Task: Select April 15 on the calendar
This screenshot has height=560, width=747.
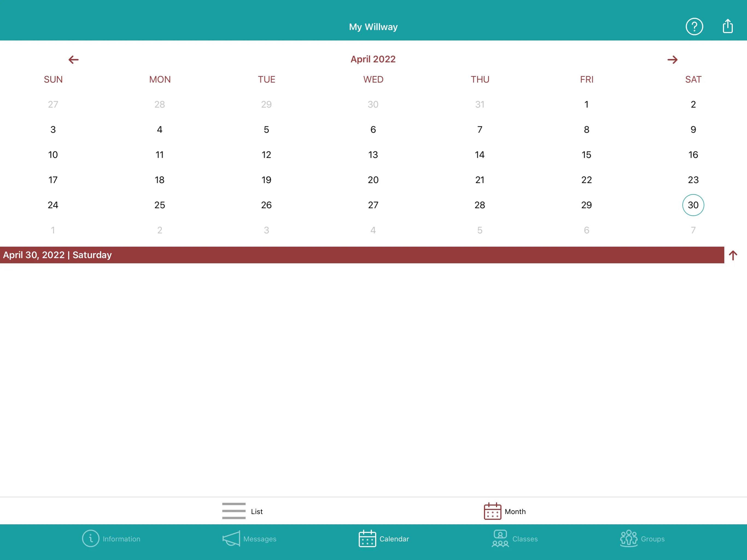Action: [x=586, y=155]
